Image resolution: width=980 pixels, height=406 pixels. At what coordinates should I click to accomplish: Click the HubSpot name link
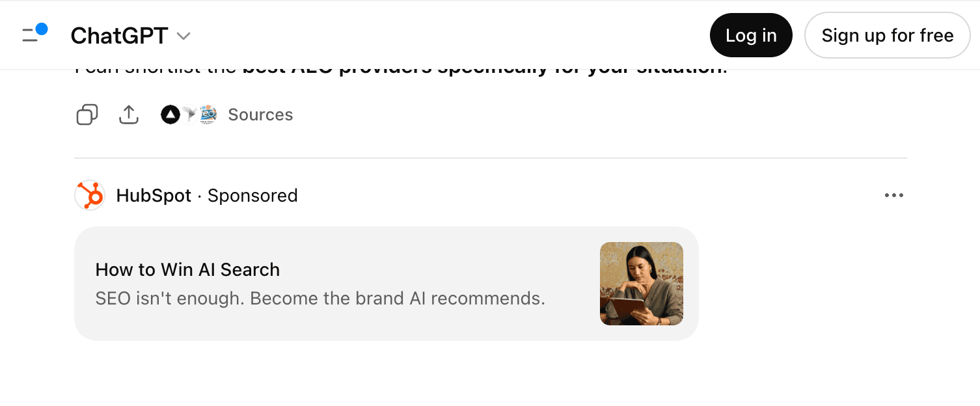154,195
